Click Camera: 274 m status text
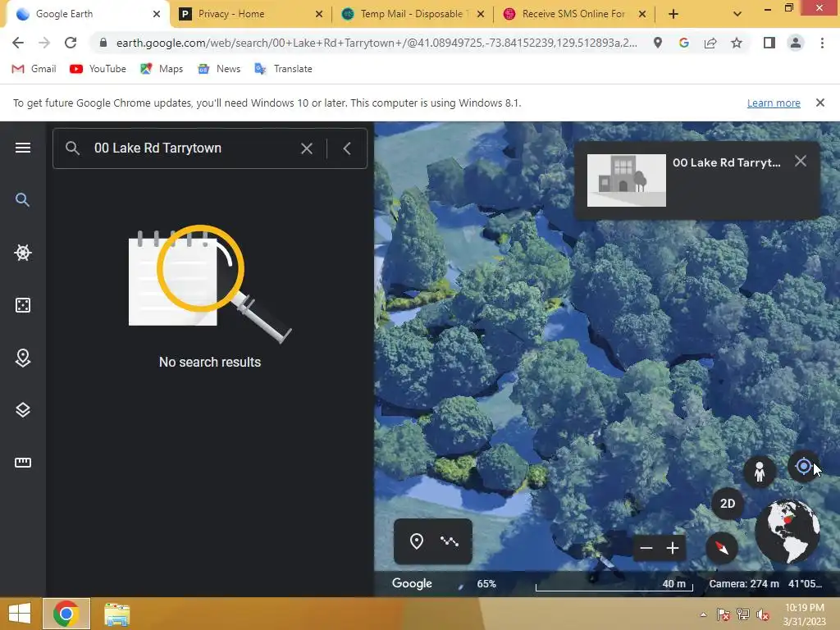 point(743,584)
